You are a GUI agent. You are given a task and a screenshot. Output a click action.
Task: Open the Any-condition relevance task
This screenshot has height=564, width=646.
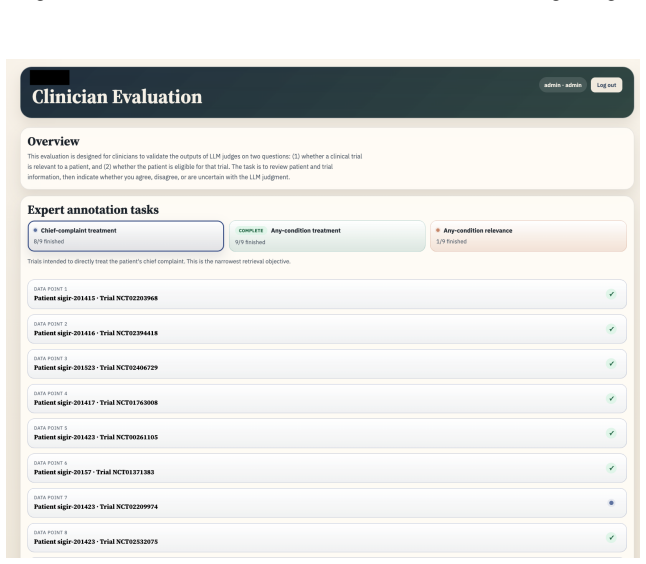click(x=529, y=236)
